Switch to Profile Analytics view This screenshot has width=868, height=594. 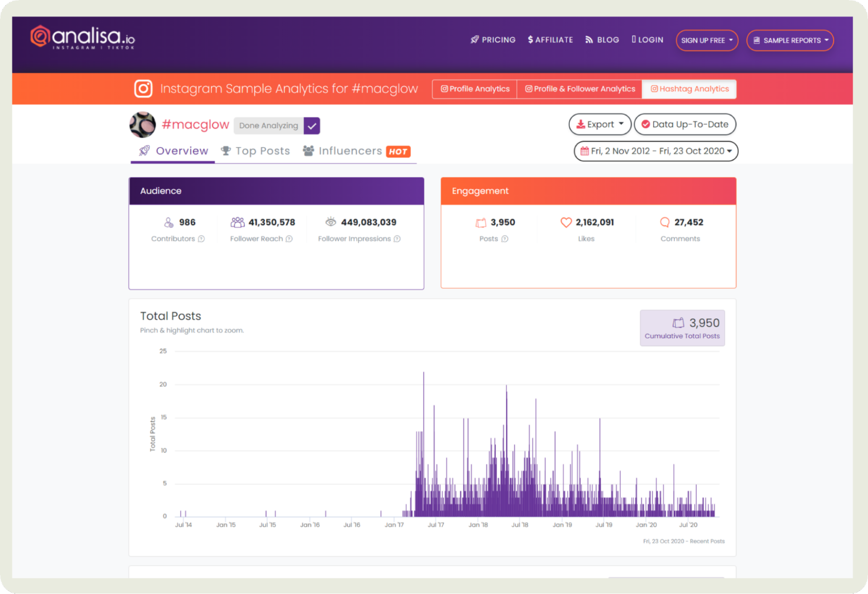coord(475,89)
